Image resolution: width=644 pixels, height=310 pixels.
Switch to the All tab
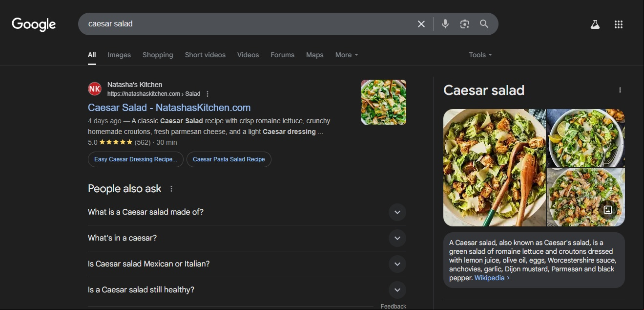pos(92,55)
